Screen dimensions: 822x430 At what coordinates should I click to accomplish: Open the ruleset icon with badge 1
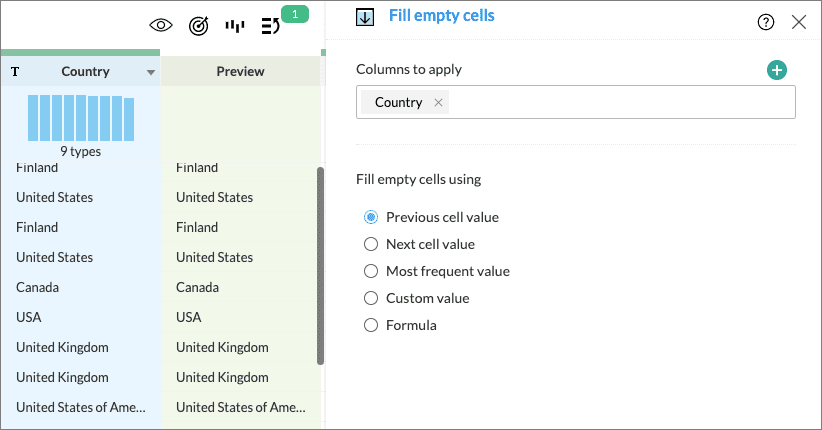click(271, 25)
